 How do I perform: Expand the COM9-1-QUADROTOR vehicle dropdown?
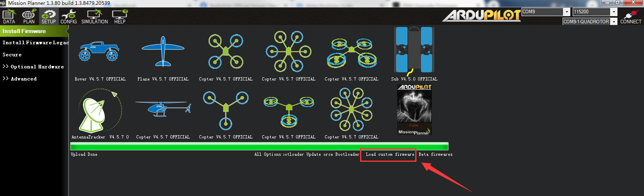(614, 22)
